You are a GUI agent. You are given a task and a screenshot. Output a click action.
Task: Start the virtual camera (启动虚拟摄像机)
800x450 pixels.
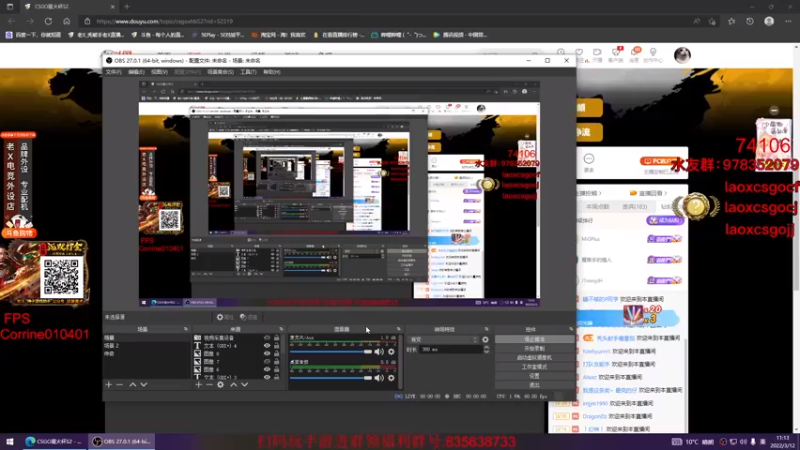pos(534,358)
